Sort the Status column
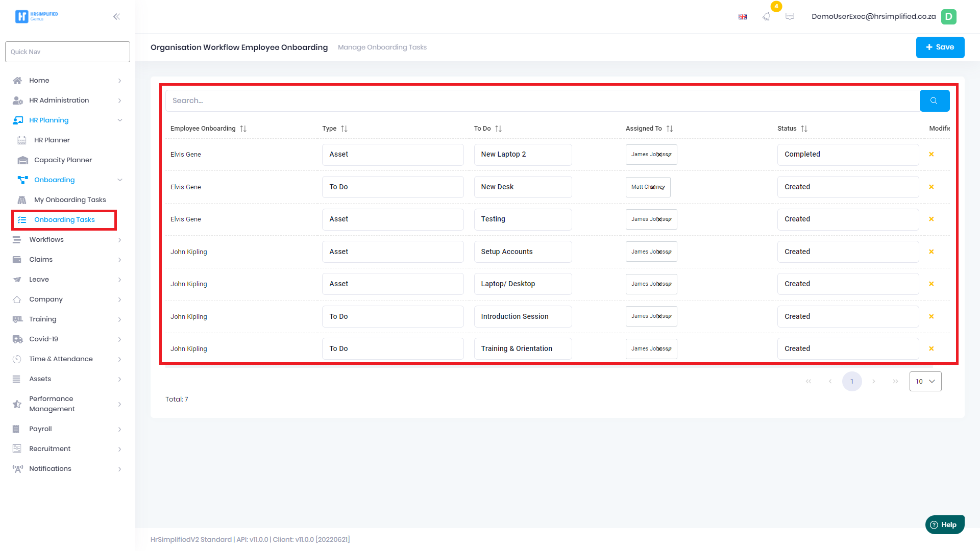This screenshot has height=551, width=980. [x=804, y=129]
